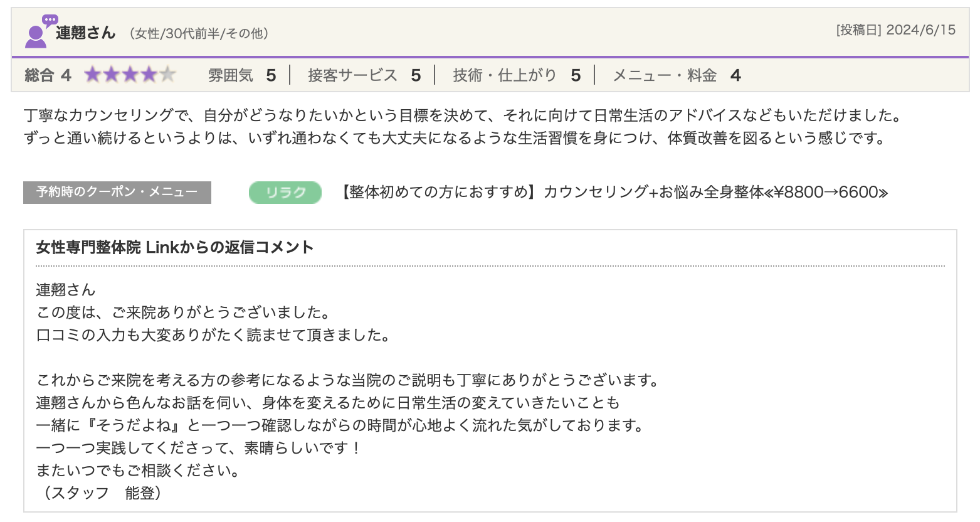Click the second purple rating star
The height and width of the screenshot is (522, 980).
point(112,75)
